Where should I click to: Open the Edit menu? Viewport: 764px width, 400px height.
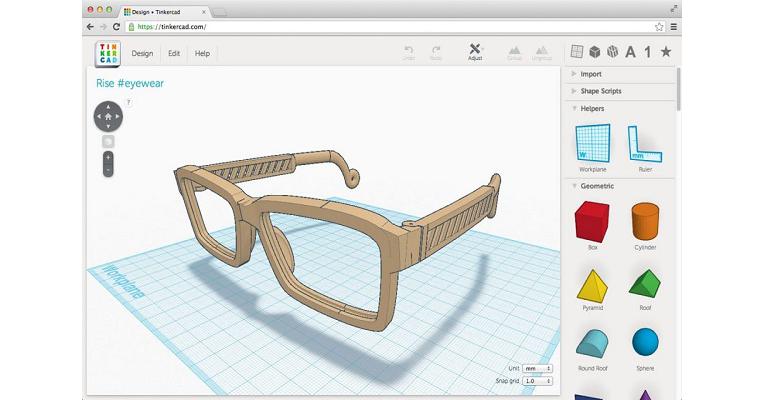coord(174,53)
